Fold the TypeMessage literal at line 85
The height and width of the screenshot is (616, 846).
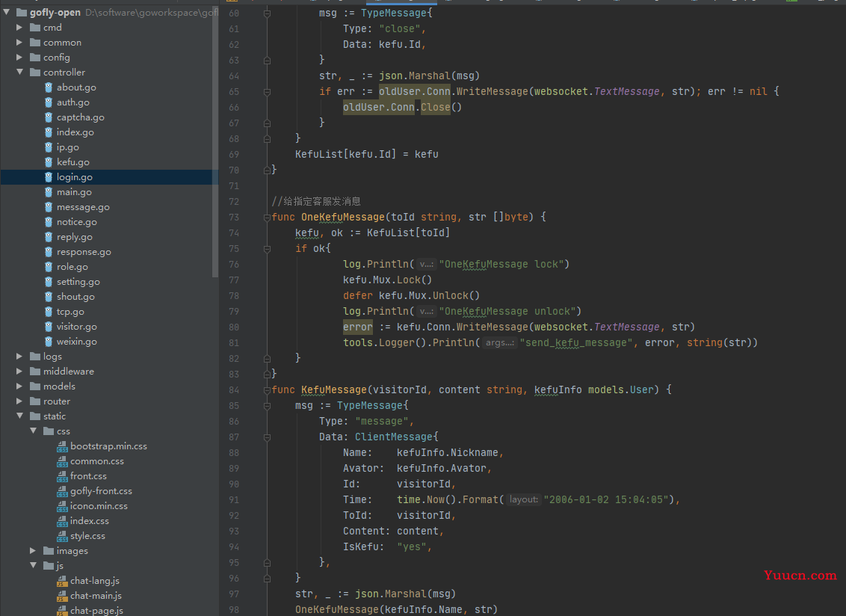pos(267,406)
